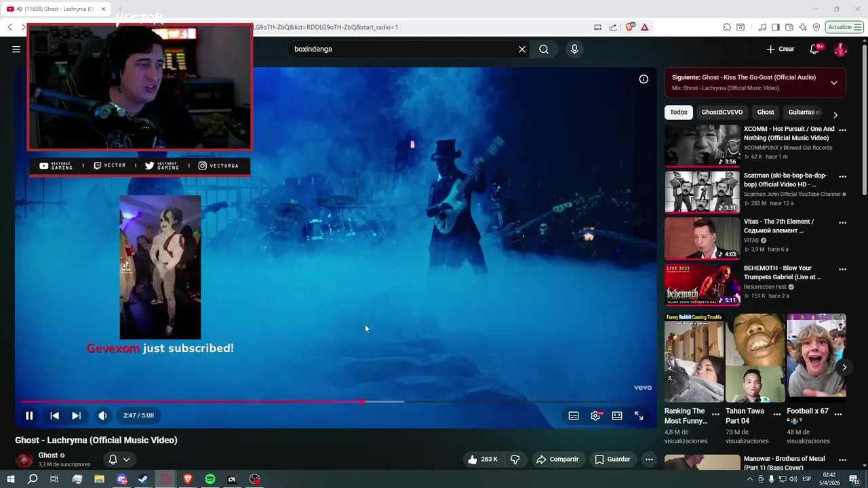Select the Todos filter chip
Image resolution: width=868 pixels, height=488 pixels.
(678, 113)
